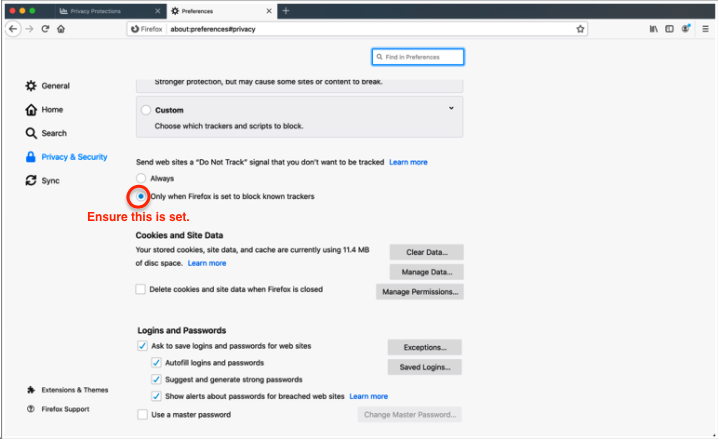This screenshot has width=718, height=439.
Task: Go back with the back arrow button
Action: [x=13, y=29]
